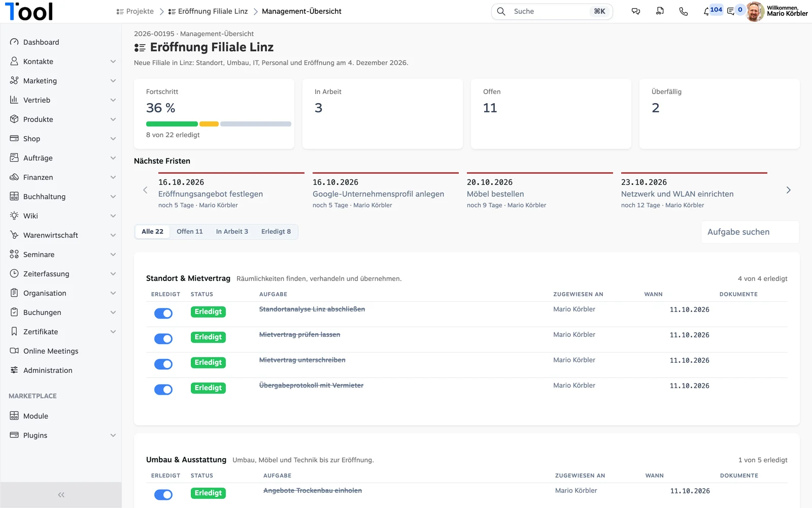Select the Erledigt 8 tab
Screen dimensions: 812x508
[276, 232]
